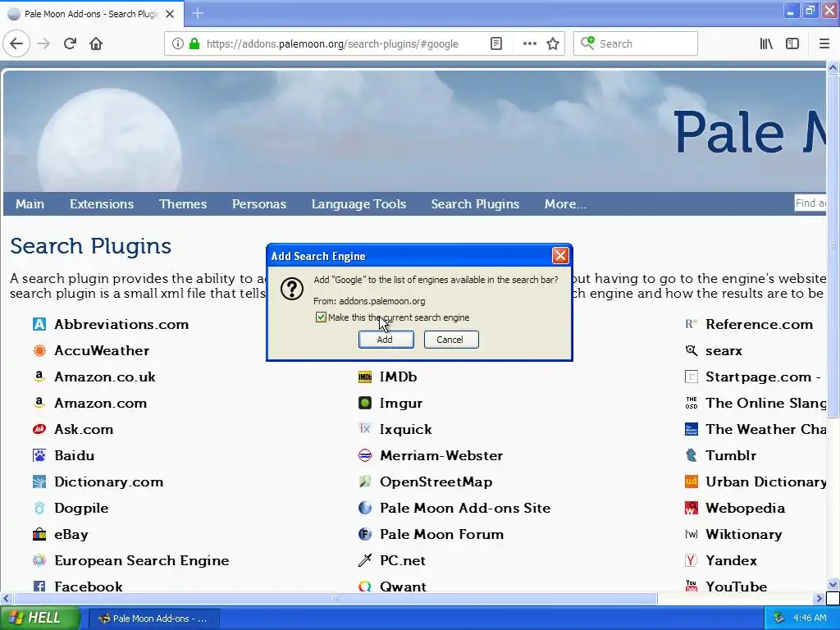Toggle reader view icon in address bar
The image size is (840, 630).
496,43
